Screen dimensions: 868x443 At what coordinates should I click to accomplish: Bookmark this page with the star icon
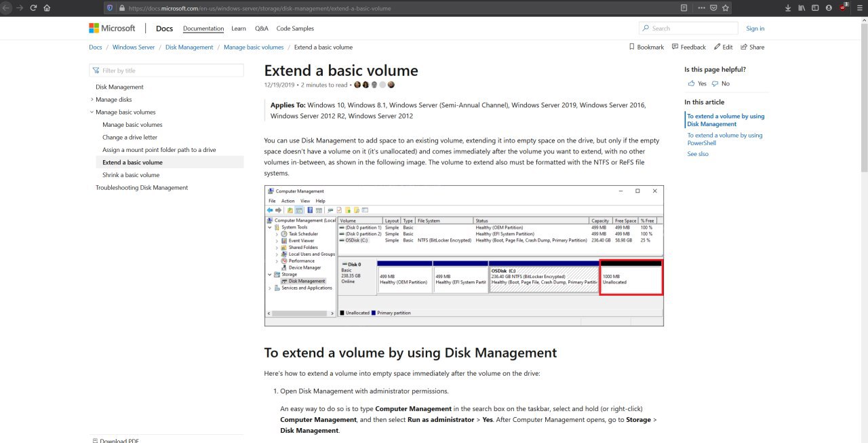tap(726, 8)
